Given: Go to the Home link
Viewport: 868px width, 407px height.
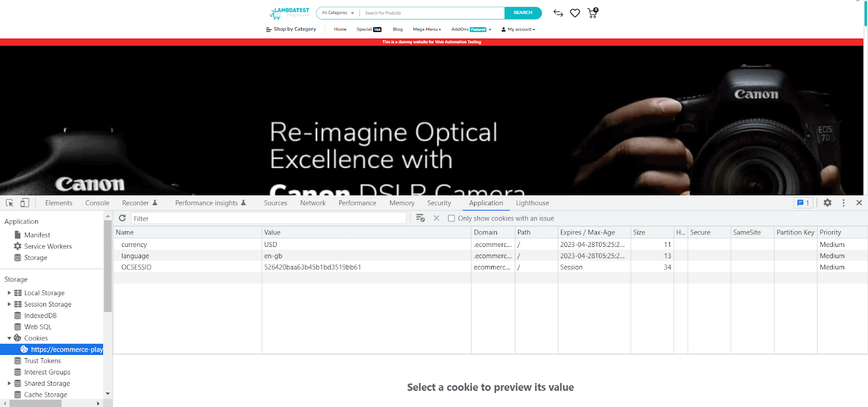Looking at the screenshot, I should coord(340,29).
